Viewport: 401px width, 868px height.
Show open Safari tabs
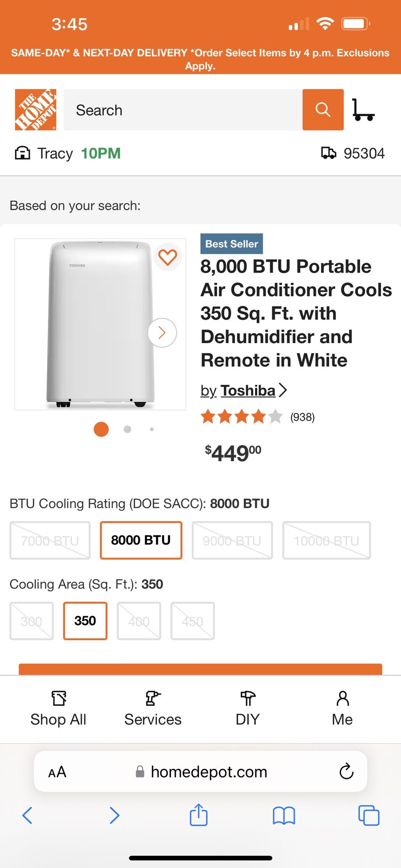(368, 815)
